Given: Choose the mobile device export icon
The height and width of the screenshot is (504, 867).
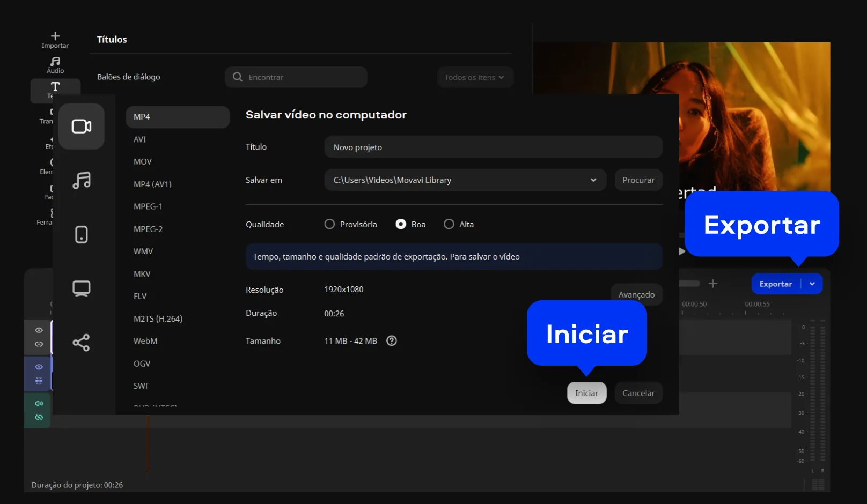Looking at the screenshot, I should pos(82,234).
